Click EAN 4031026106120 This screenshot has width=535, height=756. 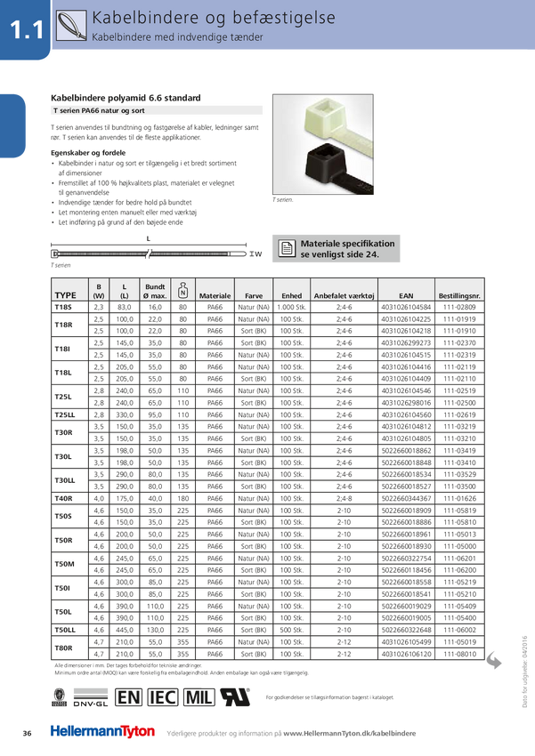point(406,654)
